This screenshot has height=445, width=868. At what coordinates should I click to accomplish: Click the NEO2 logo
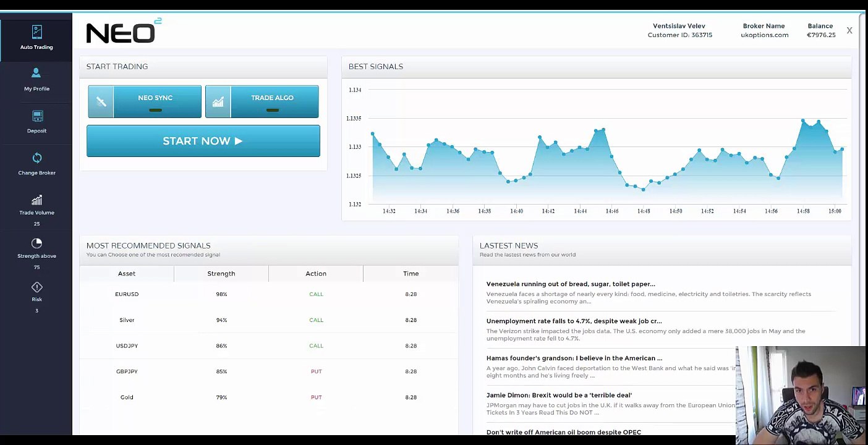point(124,32)
